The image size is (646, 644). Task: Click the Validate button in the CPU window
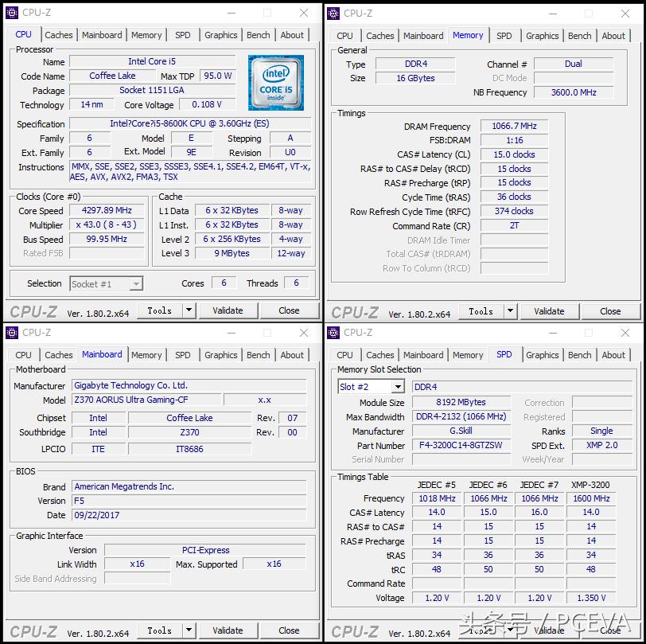click(x=228, y=310)
